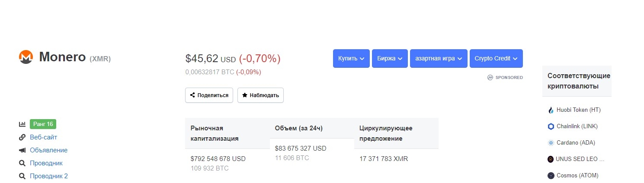The image size is (644, 183).
Task: Click the Cosmos ATOM icon
Action: [551, 176]
